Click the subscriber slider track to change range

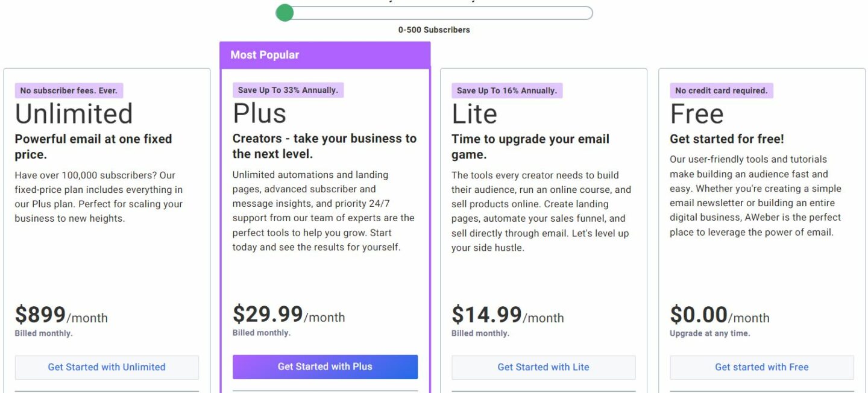point(434,12)
